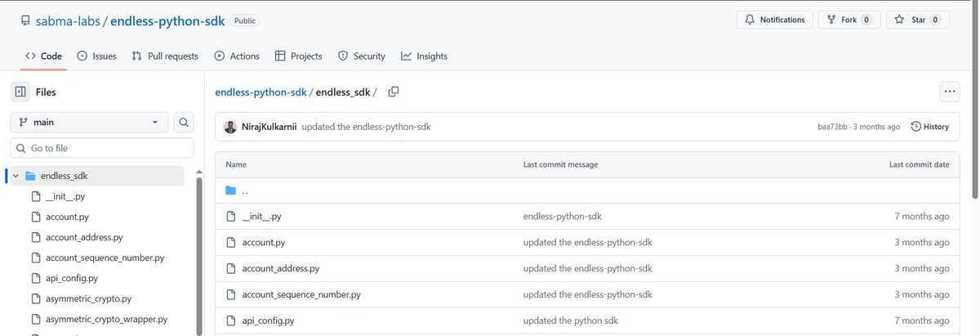Screen dimensions: 980x336
Task: Go to parent directory row
Action: tap(587, 190)
